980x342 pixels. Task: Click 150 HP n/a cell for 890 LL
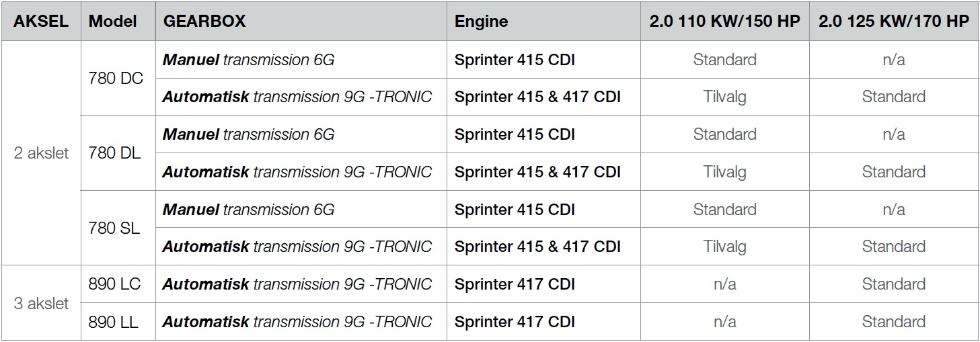[724, 322]
